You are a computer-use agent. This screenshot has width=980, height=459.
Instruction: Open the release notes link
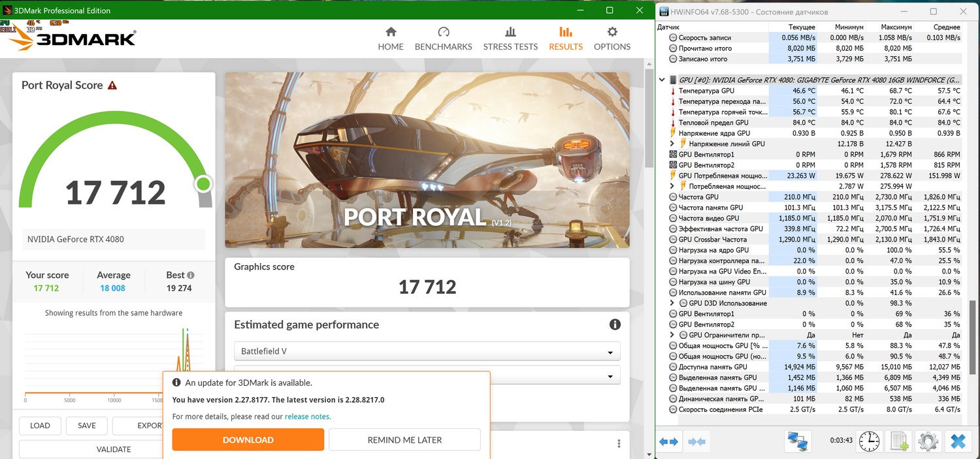click(308, 417)
